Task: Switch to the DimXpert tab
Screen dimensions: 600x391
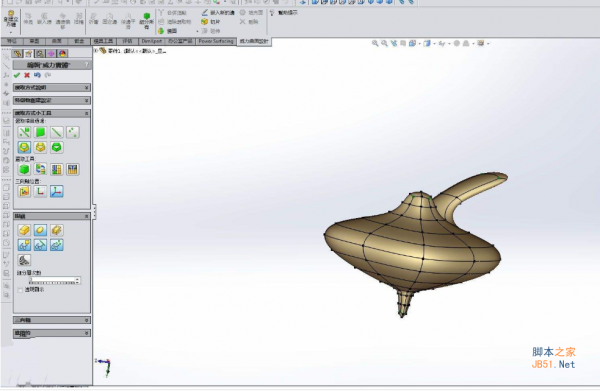Action: pyautogui.click(x=152, y=41)
